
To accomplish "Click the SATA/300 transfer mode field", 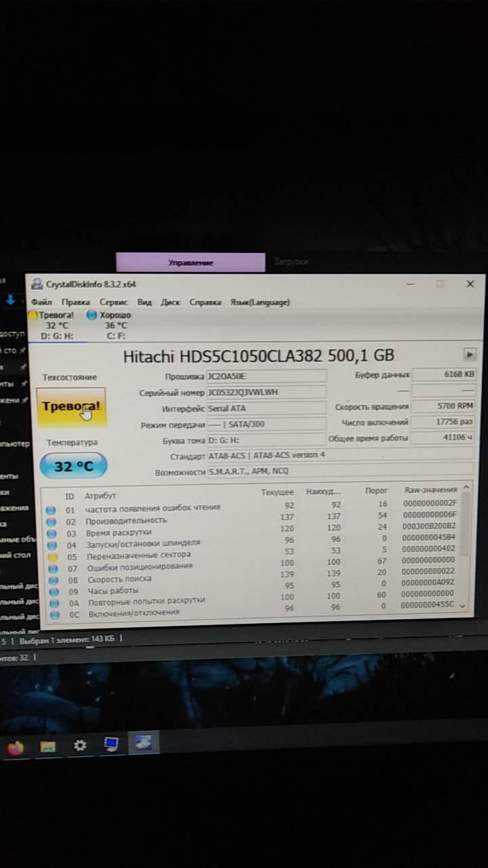I will pos(266,425).
